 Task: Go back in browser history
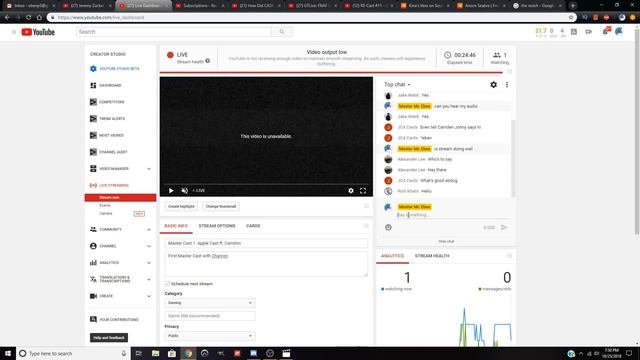pyautogui.click(x=7, y=18)
